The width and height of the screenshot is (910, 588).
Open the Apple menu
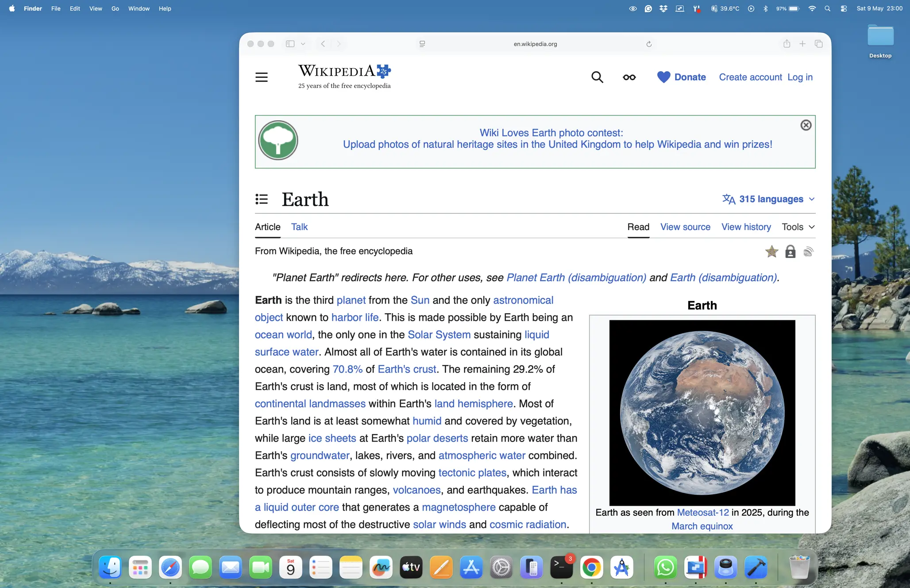[12, 8]
